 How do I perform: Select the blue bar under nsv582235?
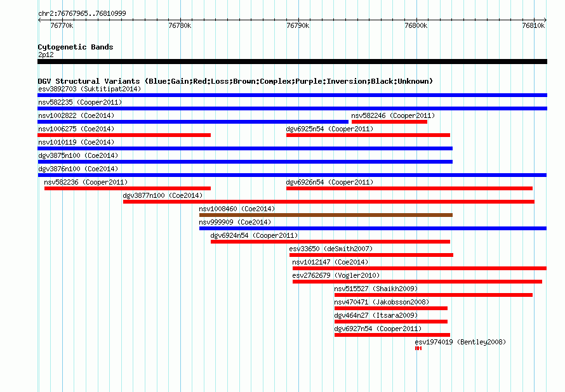(x=292, y=108)
